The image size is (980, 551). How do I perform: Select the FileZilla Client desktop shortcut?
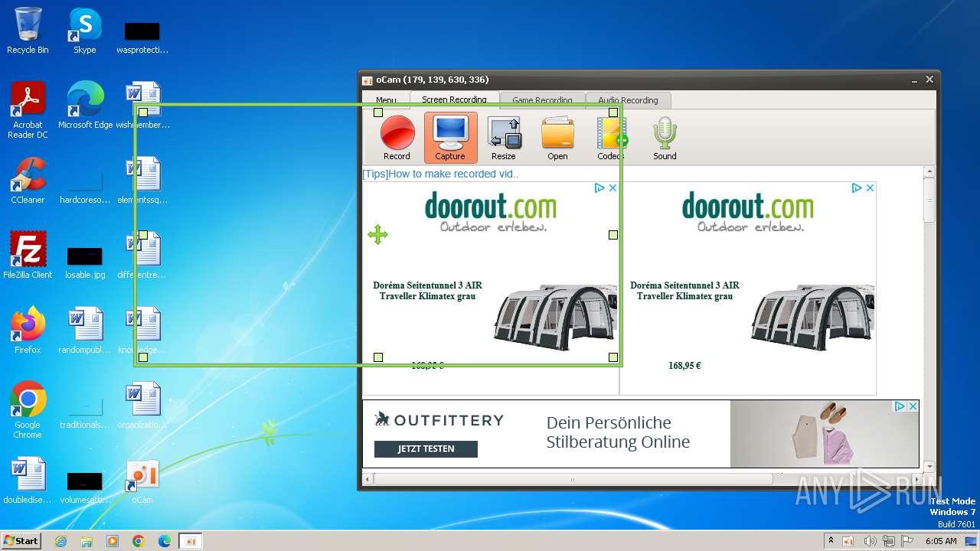click(x=28, y=256)
